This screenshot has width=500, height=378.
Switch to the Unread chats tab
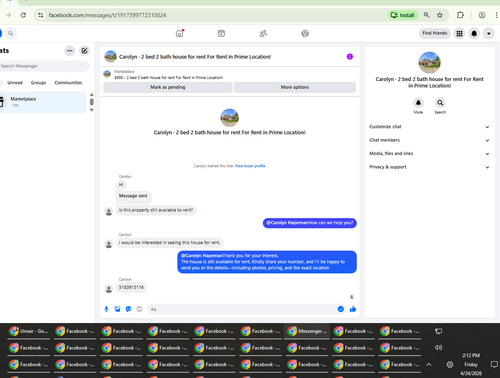coord(15,83)
